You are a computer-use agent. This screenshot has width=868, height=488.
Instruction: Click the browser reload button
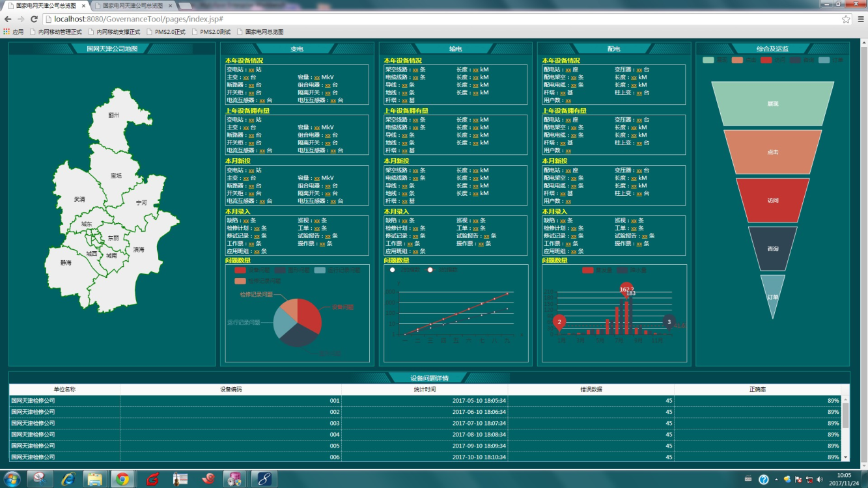click(34, 20)
